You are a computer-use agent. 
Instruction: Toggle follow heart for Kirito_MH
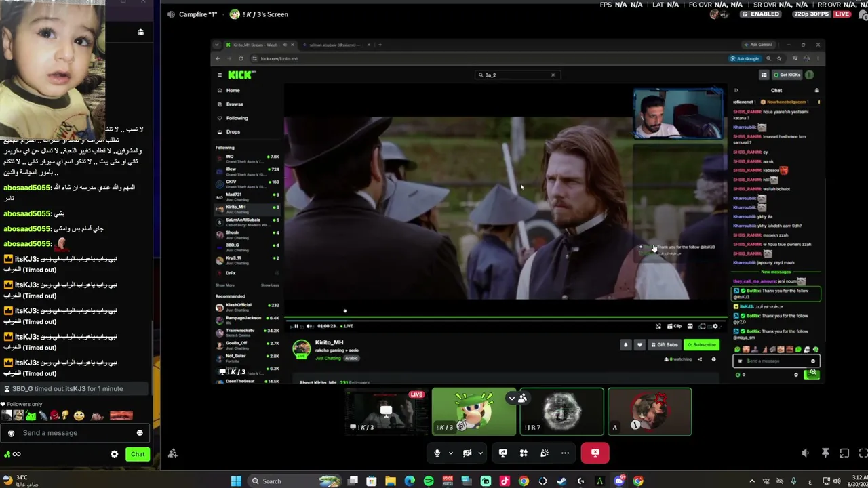[639, 345]
